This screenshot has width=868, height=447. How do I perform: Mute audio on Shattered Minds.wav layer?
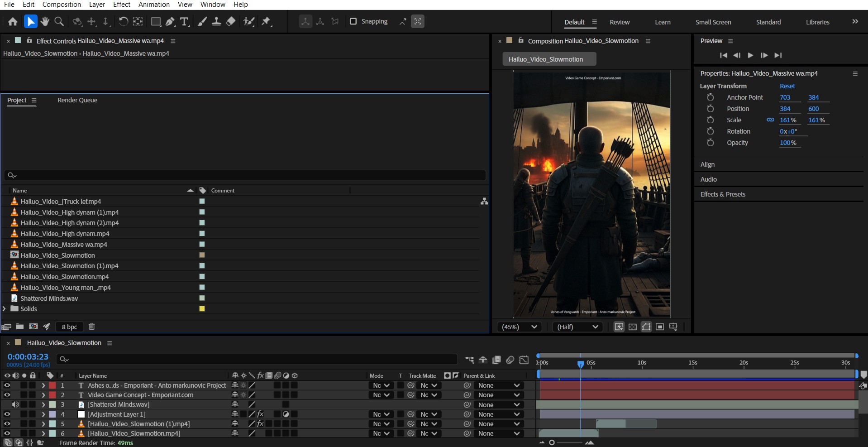pyautogui.click(x=15, y=404)
